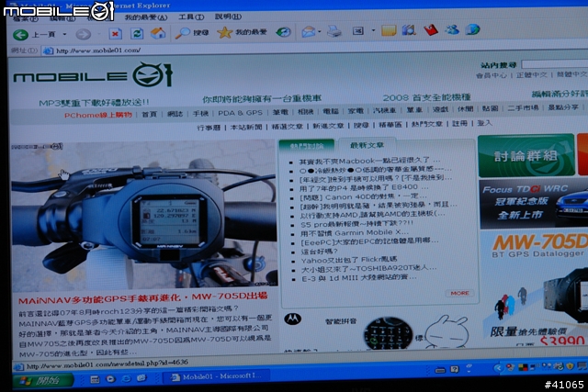Viewport: 588px width, 392px height.
Task: Open the 景點分享 nav link
Action: click(563, 107)
